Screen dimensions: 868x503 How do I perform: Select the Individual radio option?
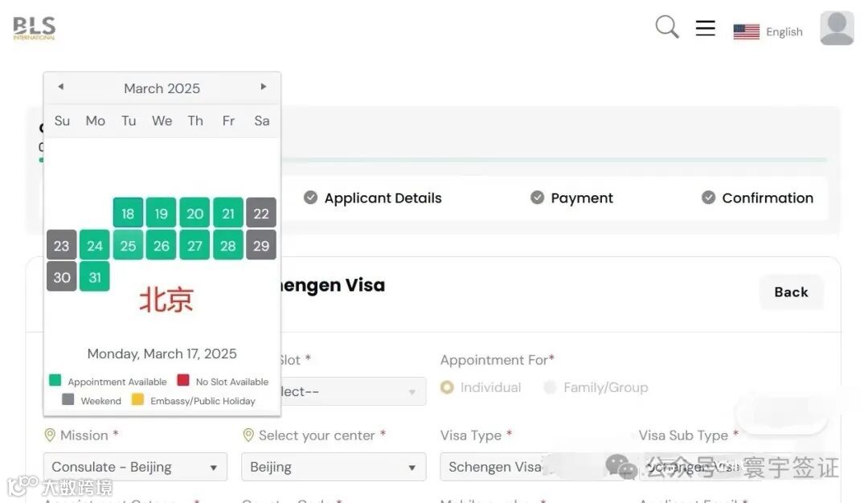[447, 387]
